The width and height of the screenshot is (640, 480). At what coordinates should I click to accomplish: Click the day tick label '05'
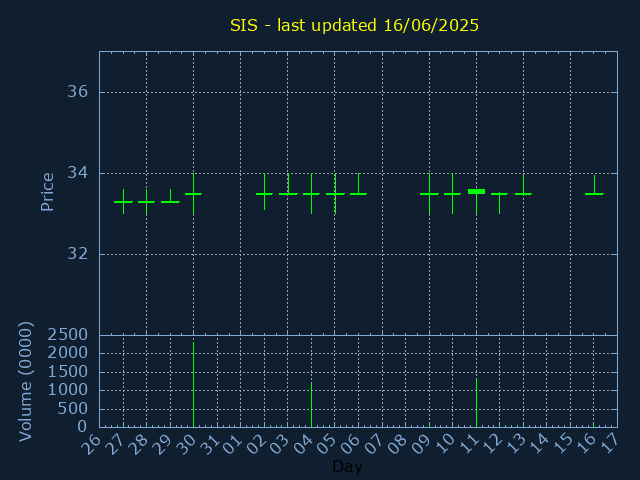[327, 444]
